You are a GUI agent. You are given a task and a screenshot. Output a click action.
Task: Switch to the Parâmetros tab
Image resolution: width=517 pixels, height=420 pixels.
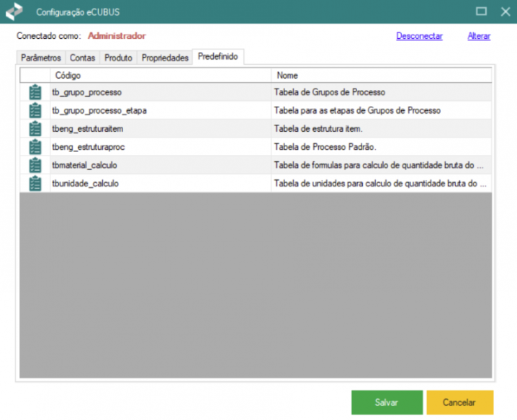point(41,58)
